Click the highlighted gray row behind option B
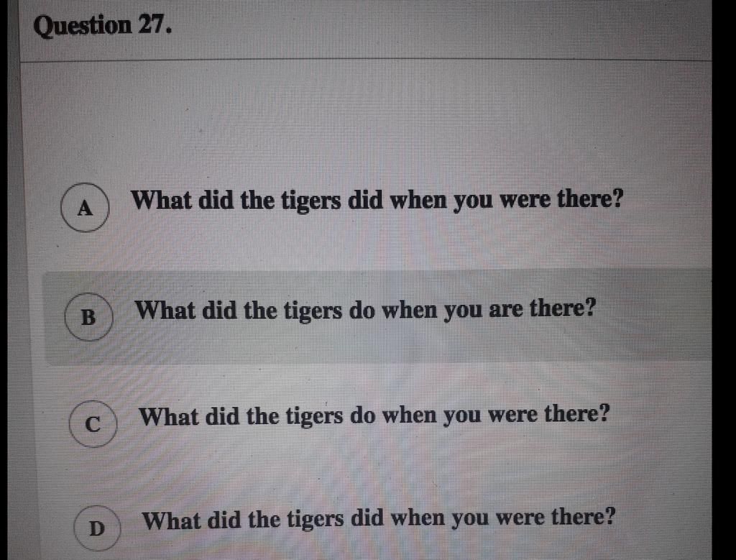Image resolution: width=736 pixels, height=560 pixels. (x=377, y=318)
